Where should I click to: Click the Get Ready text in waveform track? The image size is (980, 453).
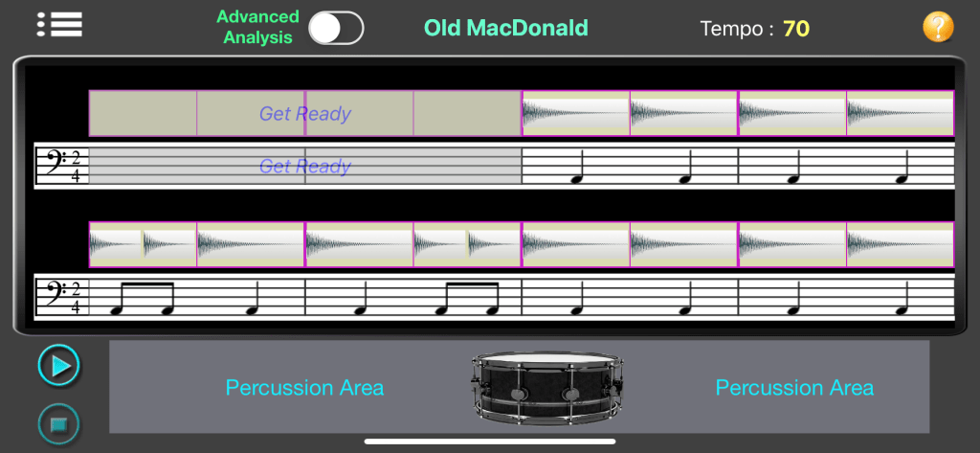305,114
